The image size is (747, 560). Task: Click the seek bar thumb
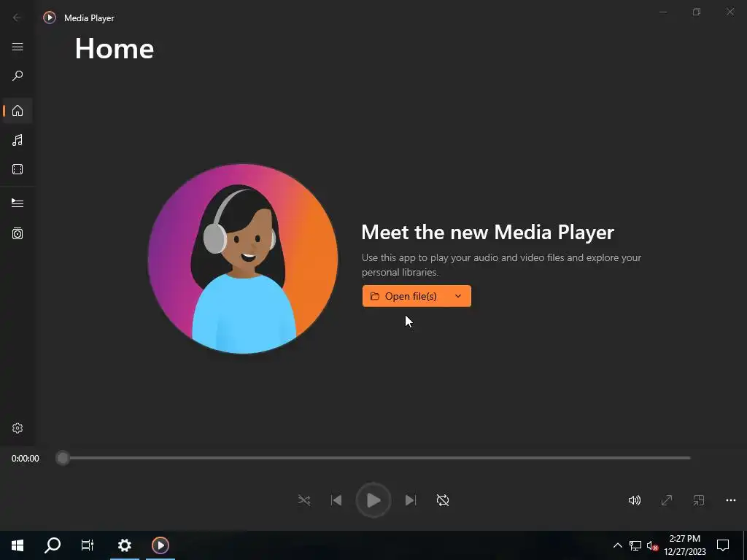click(x=63, y=458)
